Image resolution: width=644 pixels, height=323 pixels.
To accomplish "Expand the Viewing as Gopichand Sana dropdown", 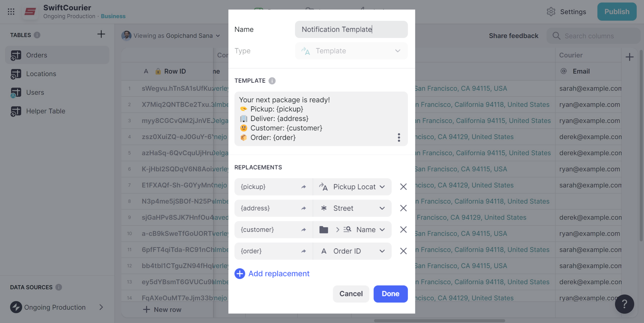I will pos(218,36).
